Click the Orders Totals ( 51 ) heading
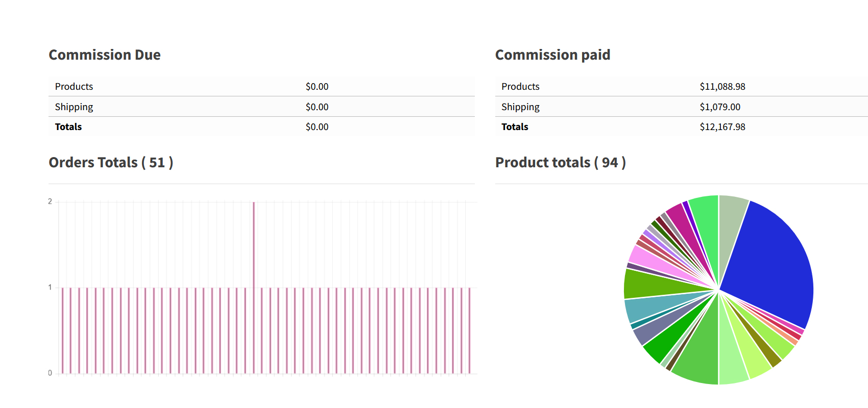This screenshot has height=408, width=868. tap(111, 163)
